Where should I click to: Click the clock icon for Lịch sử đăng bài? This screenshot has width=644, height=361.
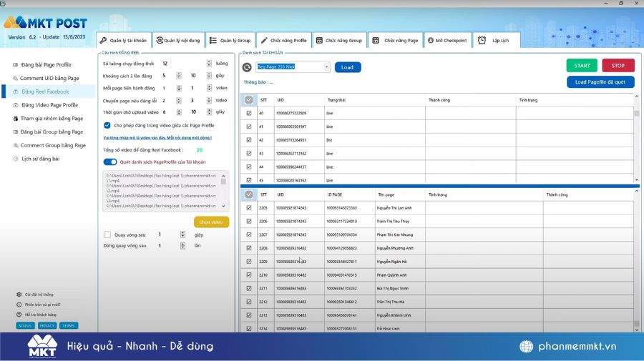pyautogui.click(x=15, y=159)
